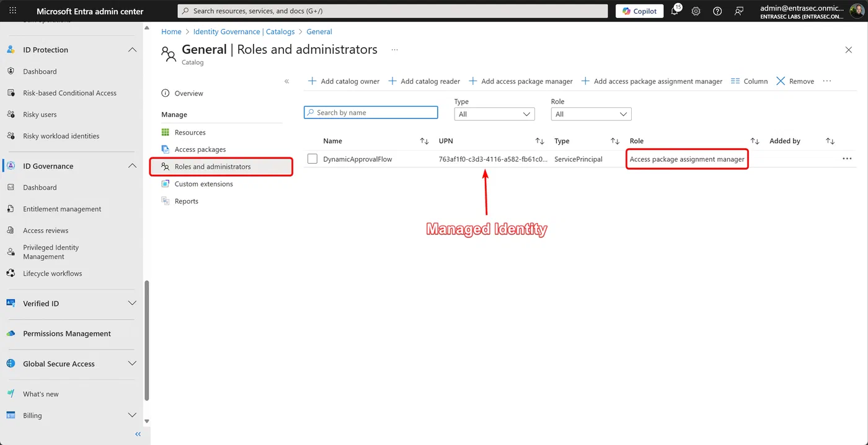Open the Type filter dropdown
The width and height of the screenshot is (868, 445).
(x=494, y=114)
